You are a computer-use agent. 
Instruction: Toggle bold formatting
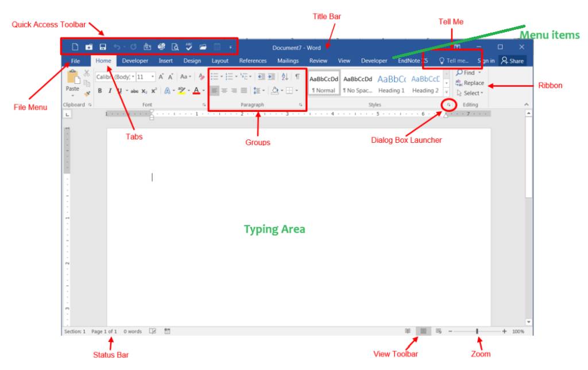tap(100, 90)
